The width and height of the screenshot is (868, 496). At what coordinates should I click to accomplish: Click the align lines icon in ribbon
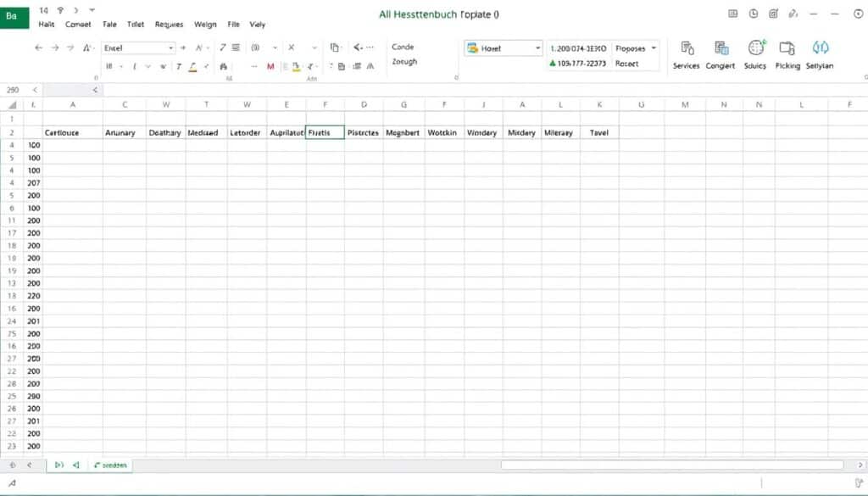pos(236,47)
